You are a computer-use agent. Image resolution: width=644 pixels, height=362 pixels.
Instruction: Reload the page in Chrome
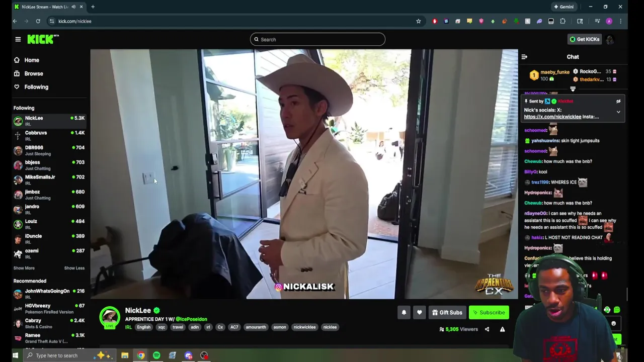tap(38, 21)
